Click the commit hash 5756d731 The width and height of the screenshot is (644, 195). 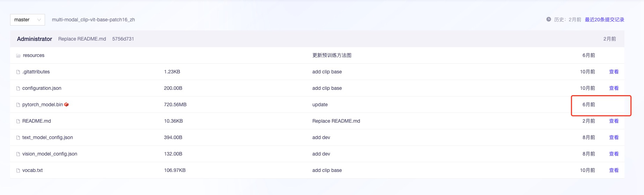coord(123,39)
